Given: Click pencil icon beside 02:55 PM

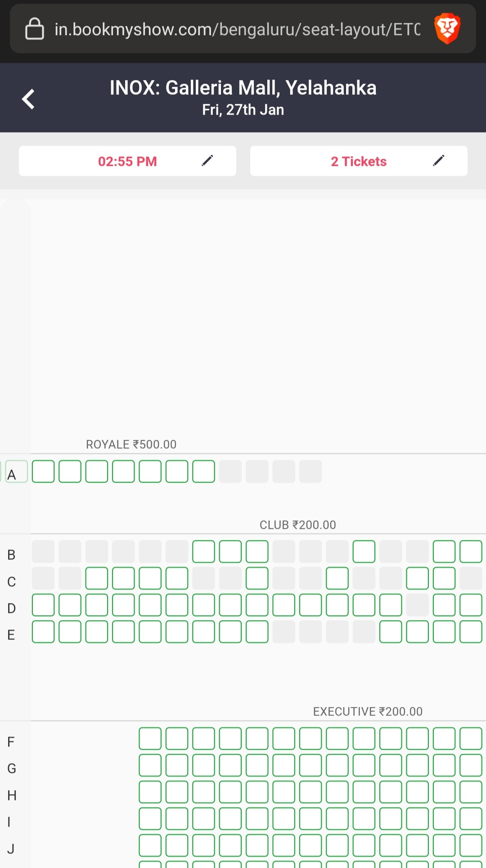Looking at the screenshot, I should 207,161.
